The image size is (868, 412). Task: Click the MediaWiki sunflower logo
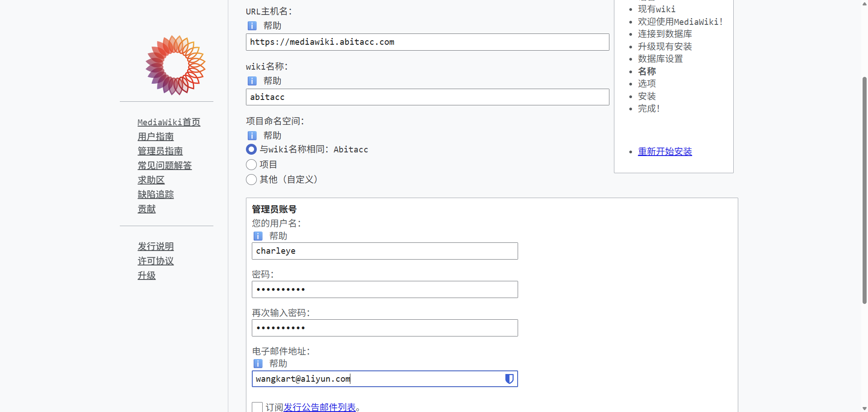175,65
